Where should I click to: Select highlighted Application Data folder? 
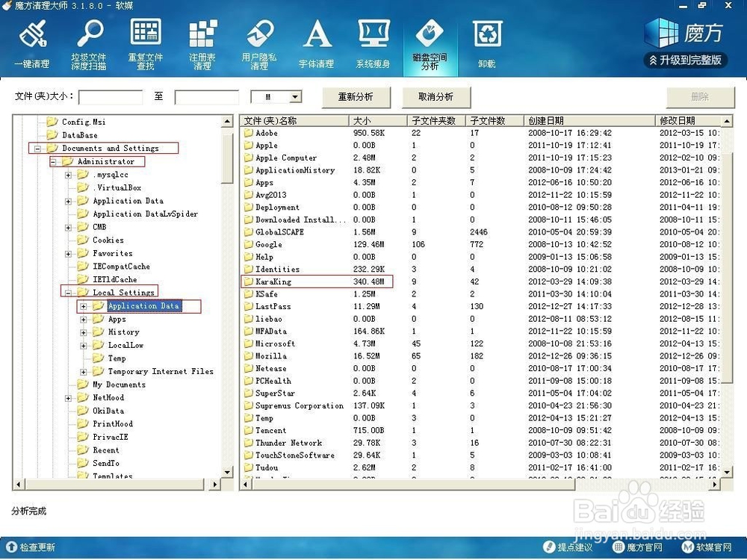tap(143, 305)
